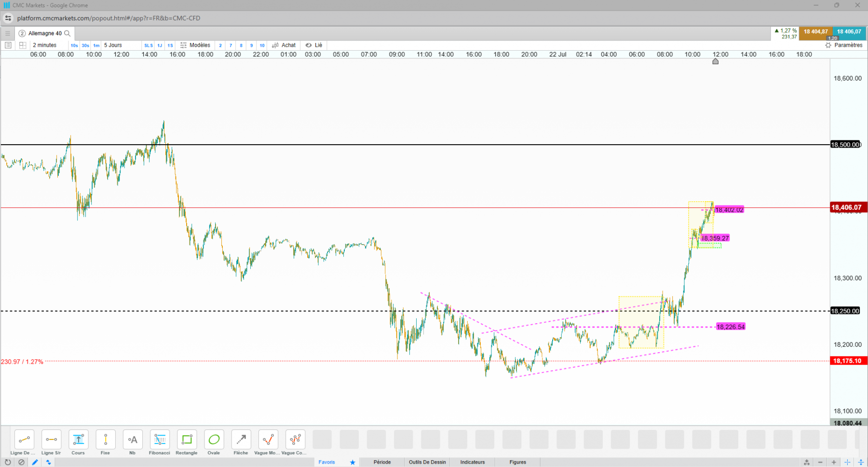The width and height of the screenshot is (868, 467).
Task: Switch to the Indicateurs tab
Action: pyautogui.click(x=473, y=462)
